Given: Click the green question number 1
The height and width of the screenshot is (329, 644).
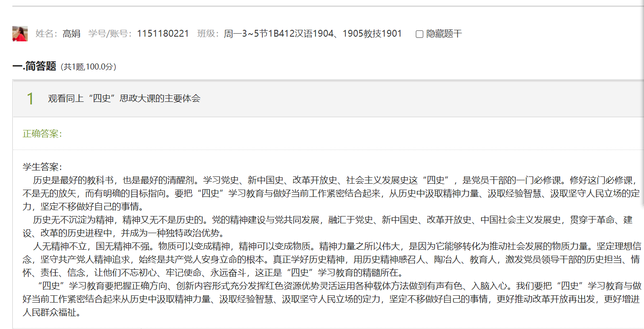Looking at the screenshot, I should click(30, 99).
